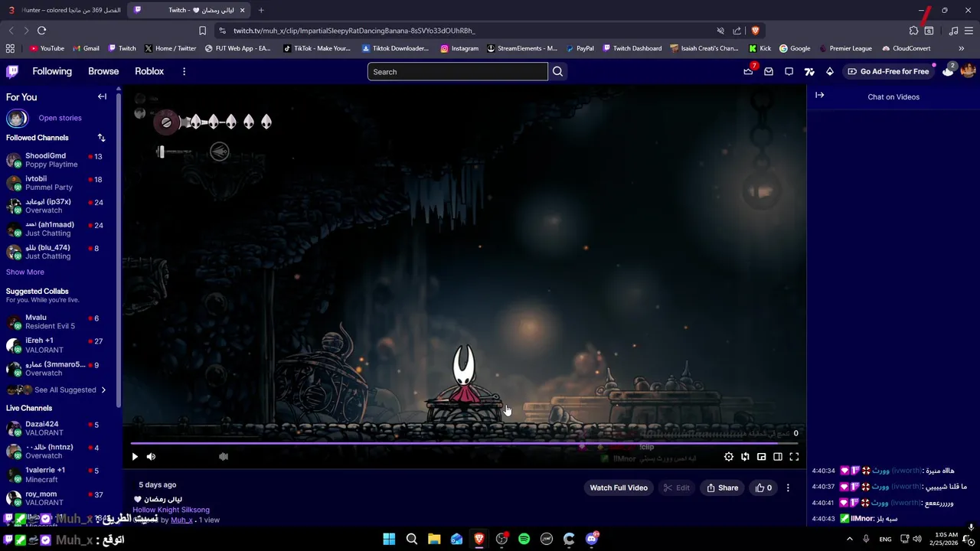Image resolution: width=980 pixels, height=551 pixels.
Task: Open the Browse tab
Action: [x=103, y=71]
